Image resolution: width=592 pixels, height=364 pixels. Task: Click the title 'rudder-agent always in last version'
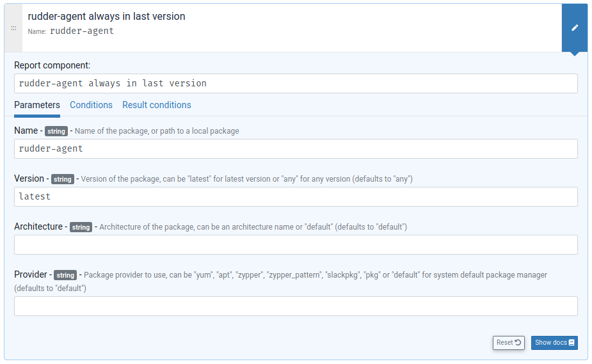(106, 16)
